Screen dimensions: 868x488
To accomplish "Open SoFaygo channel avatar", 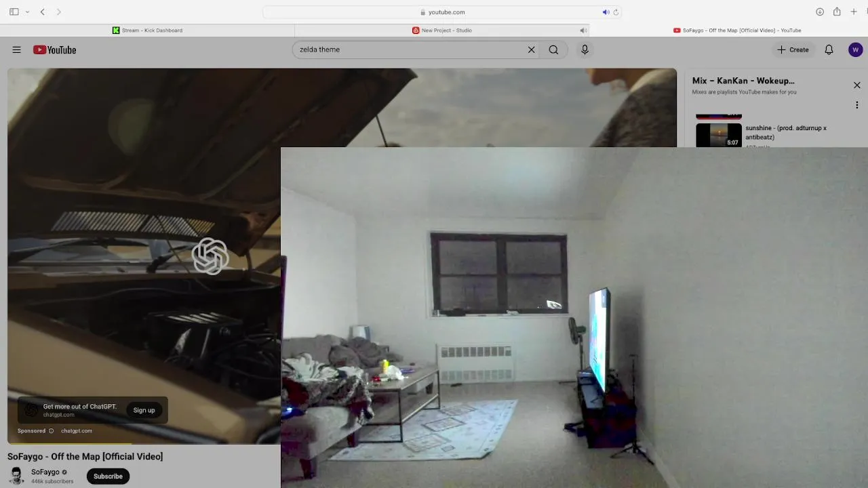I will 16,476.
